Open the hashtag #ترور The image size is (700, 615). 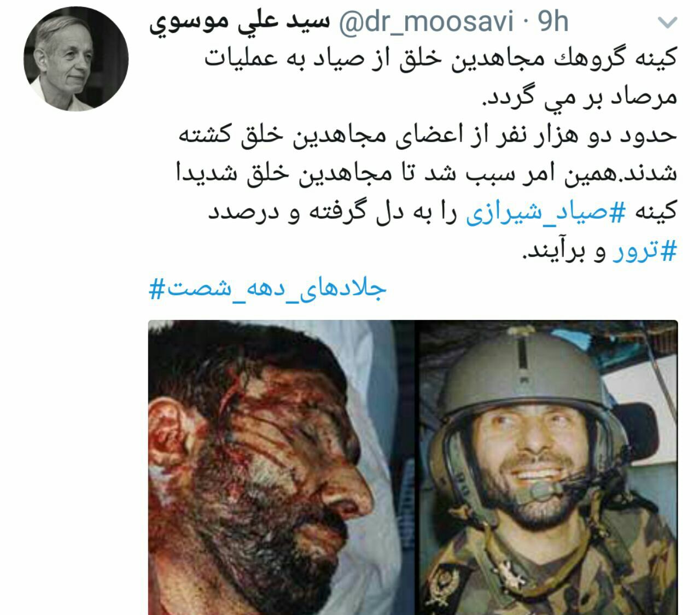point(644,253)
